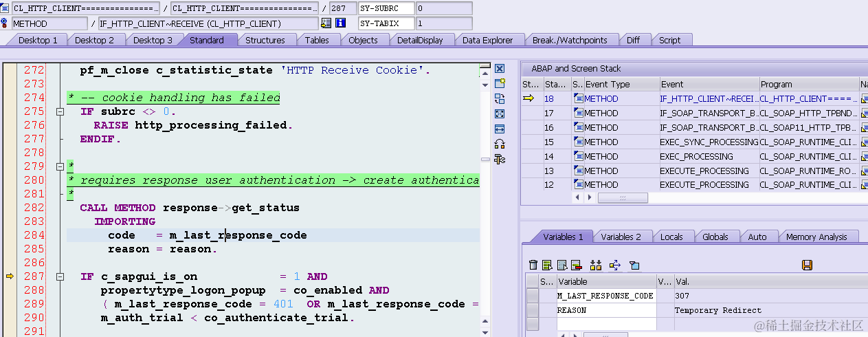This screenshot has width=868, height=337.
Task: Click the SY-TABIX field
Action: (x=386, y=23)
